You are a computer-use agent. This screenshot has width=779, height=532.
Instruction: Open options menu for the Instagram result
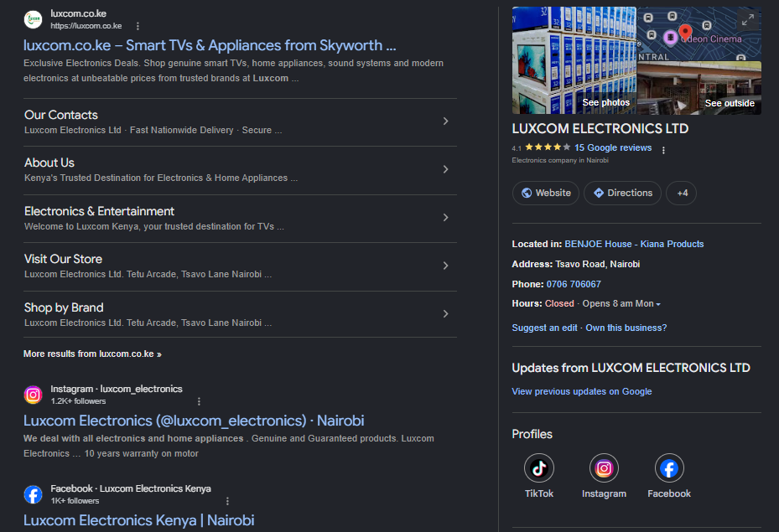pos(199,401)
